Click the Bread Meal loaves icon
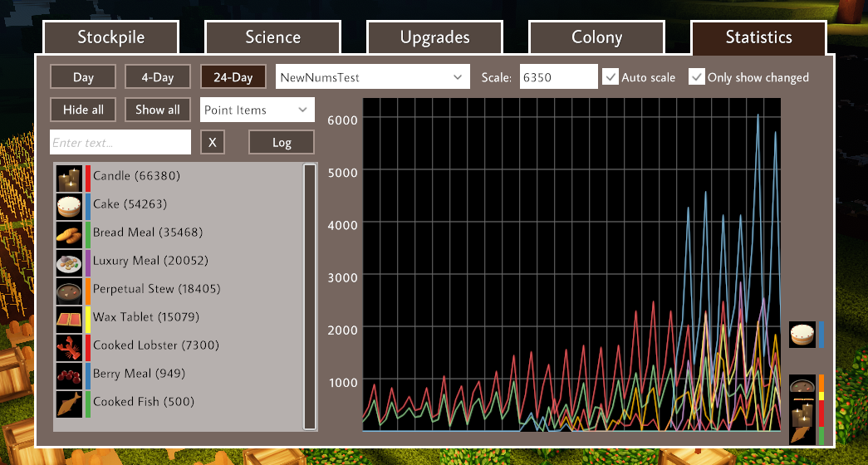868x465 pixels. point(69,235)
